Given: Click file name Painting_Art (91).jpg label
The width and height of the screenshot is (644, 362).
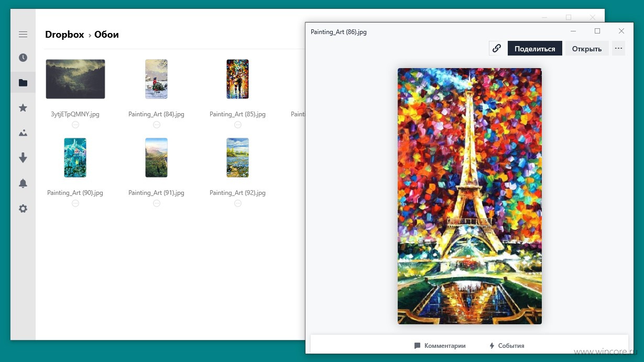Looking at the screenshot, I should coord(156,193).
